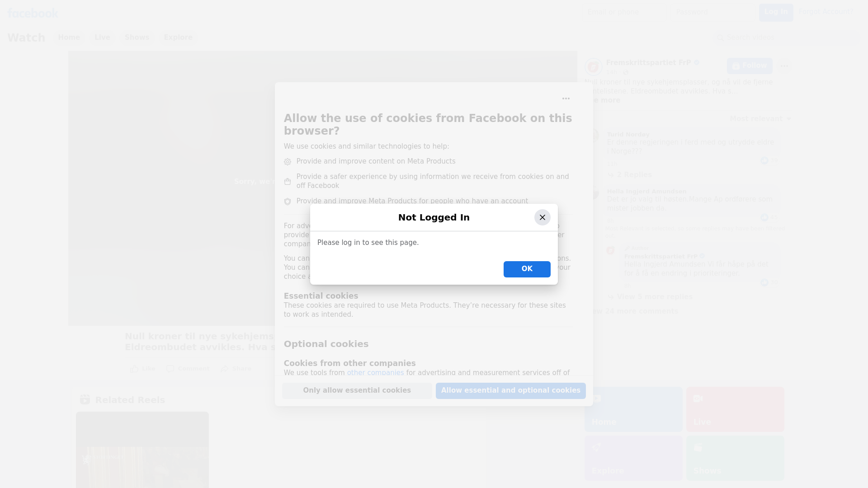View reactions on Turid Nordøy's comment
868x488 pixels.
tap(769, 160)
